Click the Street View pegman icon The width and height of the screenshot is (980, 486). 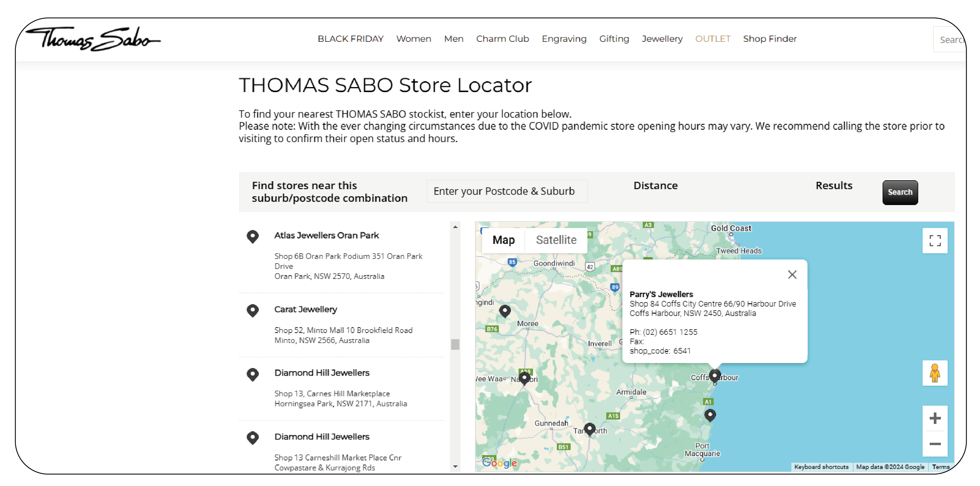pyautogui.click(x=935, y=373)
